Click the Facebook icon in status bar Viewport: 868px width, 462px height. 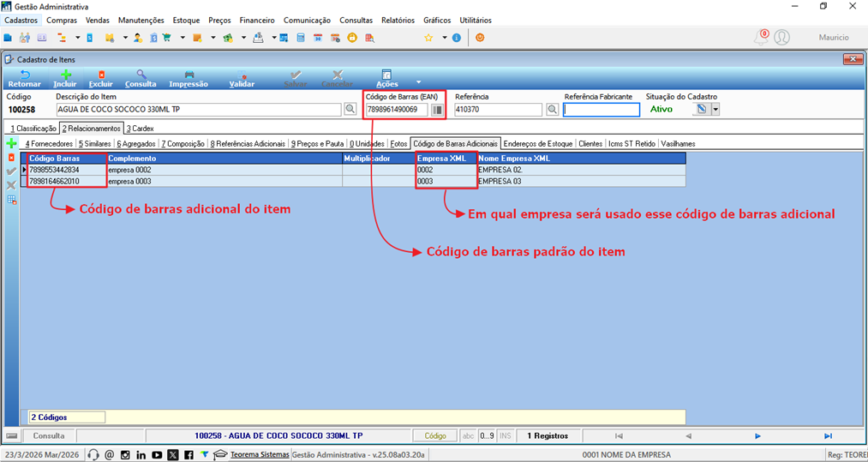(189, 455)
